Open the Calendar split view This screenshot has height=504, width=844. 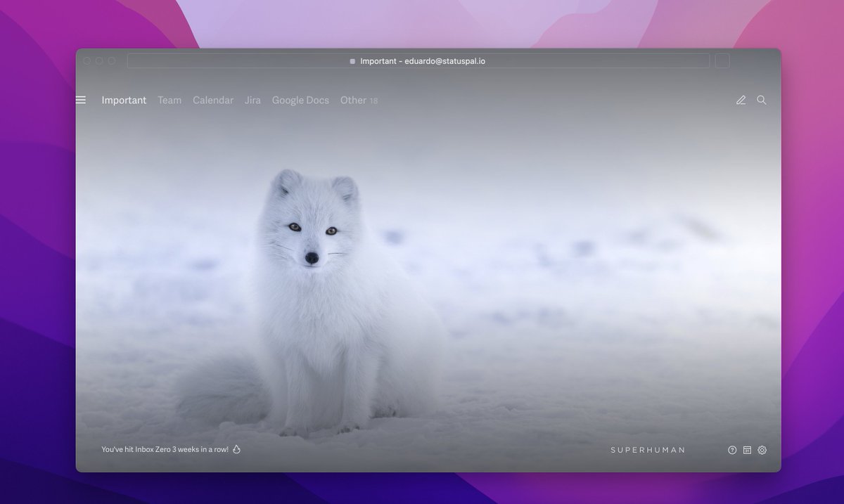tap(213, 100)
